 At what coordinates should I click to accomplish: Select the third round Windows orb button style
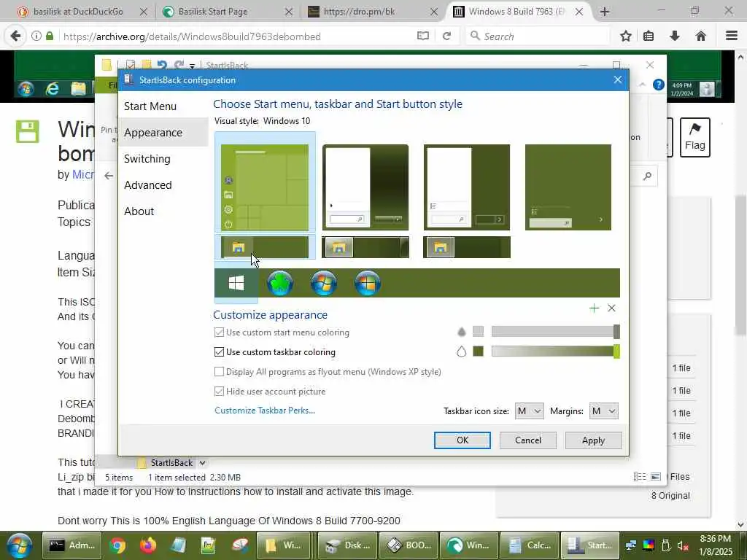coord(368,284)
